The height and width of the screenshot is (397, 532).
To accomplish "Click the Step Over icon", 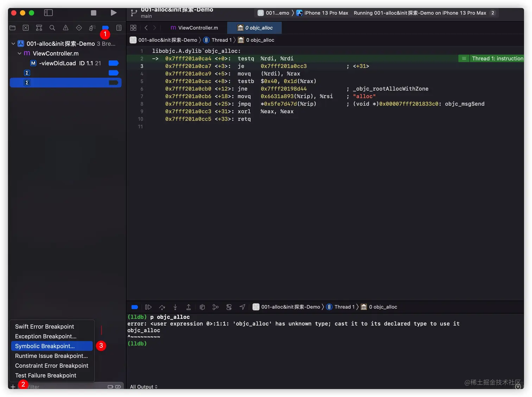I will point(162,307).
